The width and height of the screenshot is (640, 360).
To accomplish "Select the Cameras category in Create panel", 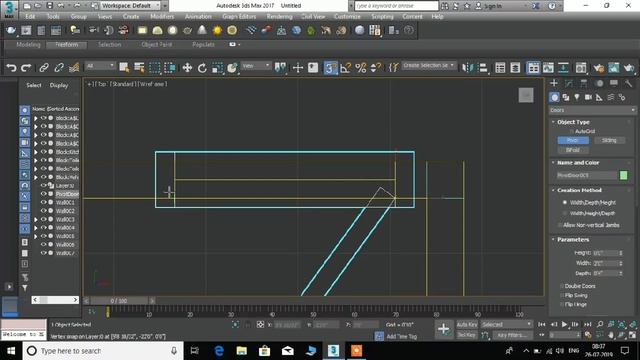I will (x=588, y=97).
